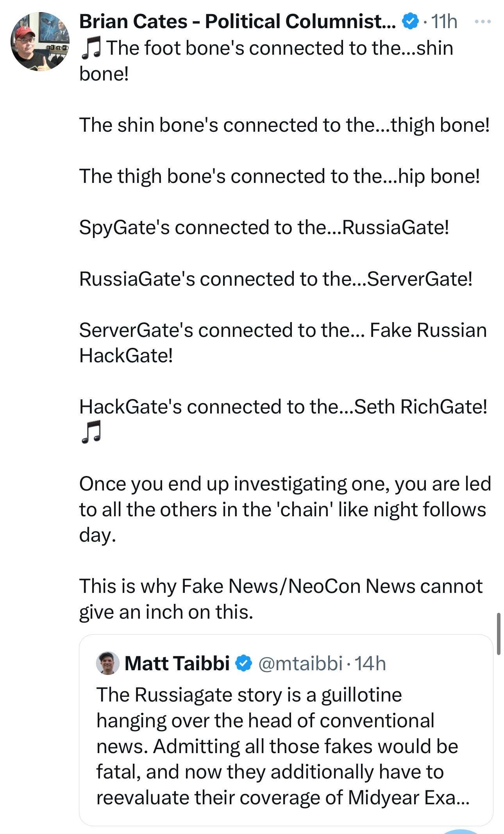The image size is (504, 834).
Task: Click Matt Taibbi's blue verified badge
Action: (244, 663)
